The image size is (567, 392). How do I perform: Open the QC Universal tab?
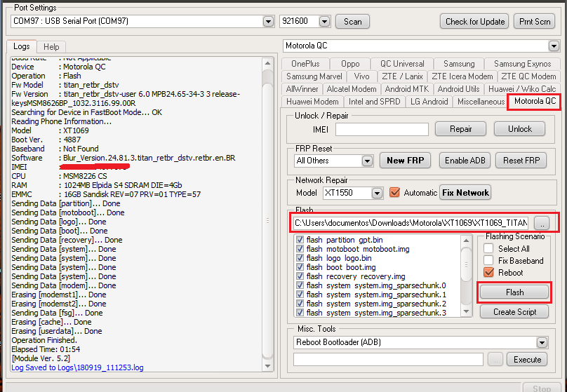pos(402,64)
